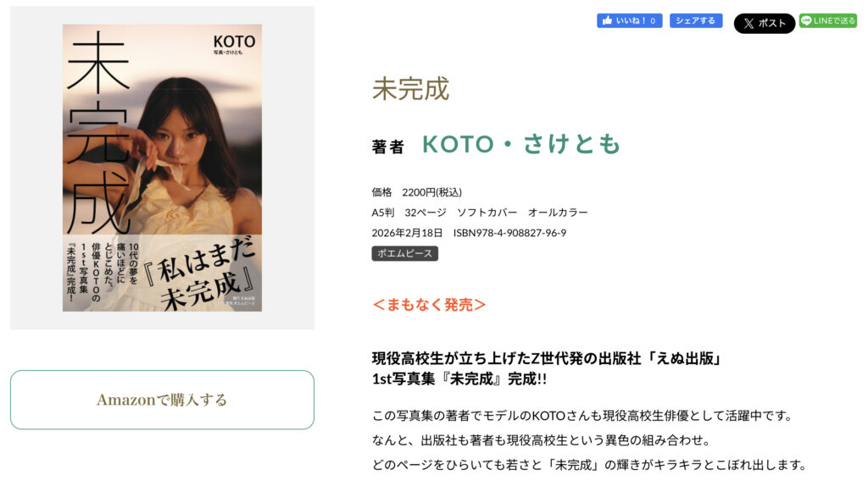
Task: Click the Facebook like count number
Action: 653,20
